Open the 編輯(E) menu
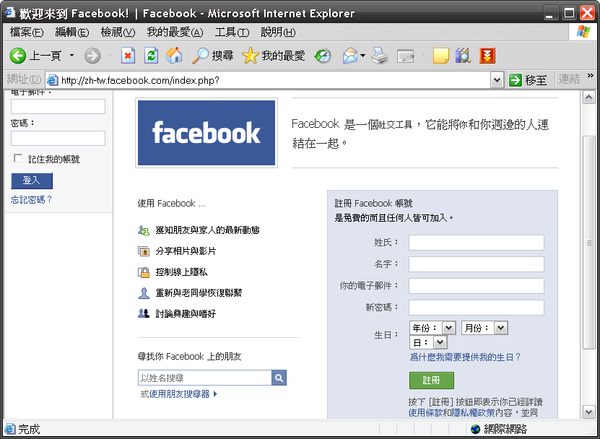This screenshot has height=439, width=600. [72, 32]
